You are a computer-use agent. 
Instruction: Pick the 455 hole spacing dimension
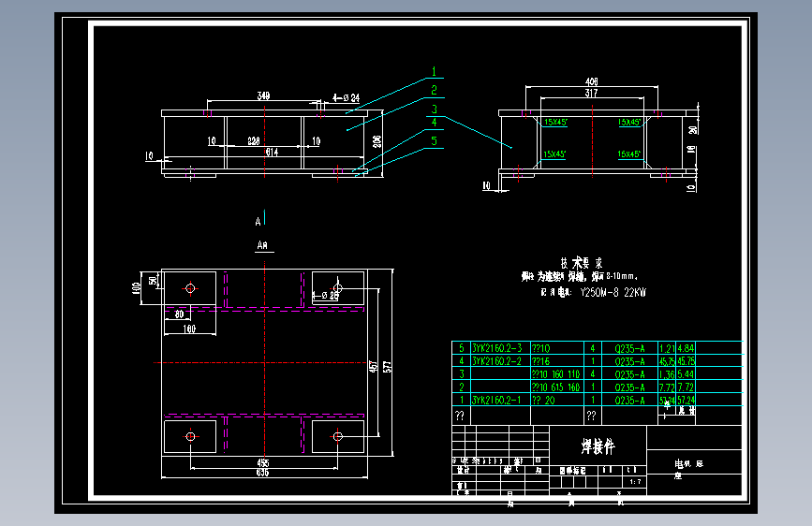263,463
